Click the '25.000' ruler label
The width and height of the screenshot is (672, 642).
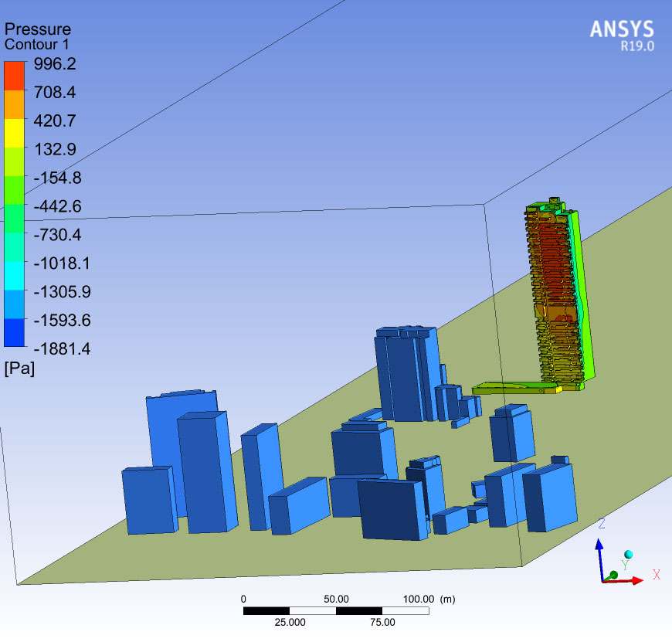click(x=290, y=622)
